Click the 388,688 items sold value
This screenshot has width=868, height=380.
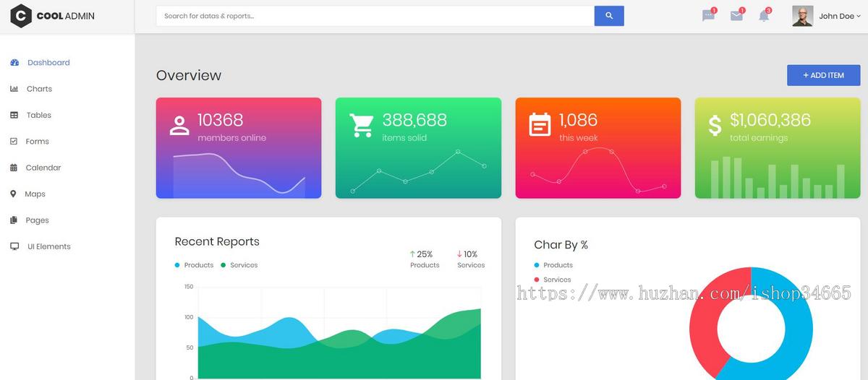tap(414, 120)
